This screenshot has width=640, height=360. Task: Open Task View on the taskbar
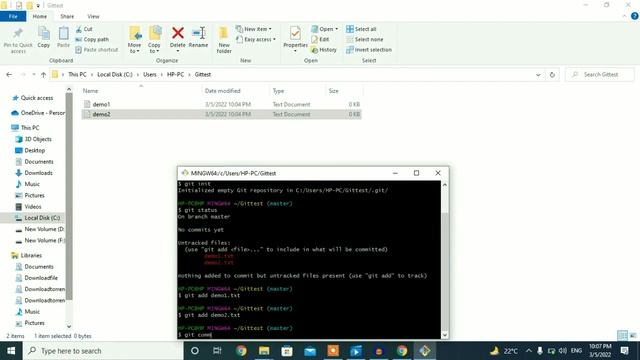point(217,351)
